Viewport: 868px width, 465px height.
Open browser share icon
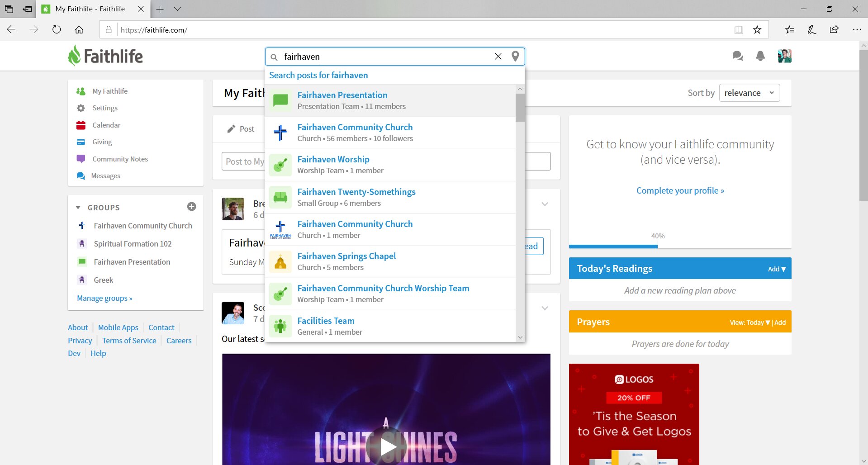834,30
